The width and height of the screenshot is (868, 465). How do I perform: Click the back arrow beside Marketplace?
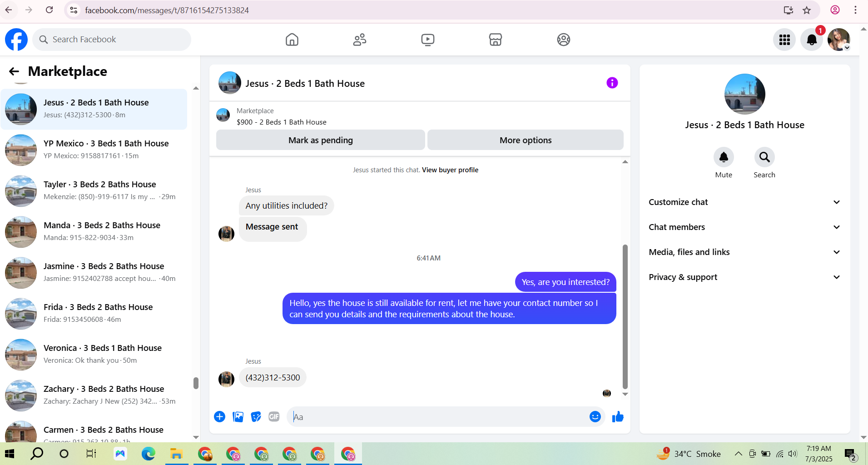pyautogui.click(x=14, y=71)
